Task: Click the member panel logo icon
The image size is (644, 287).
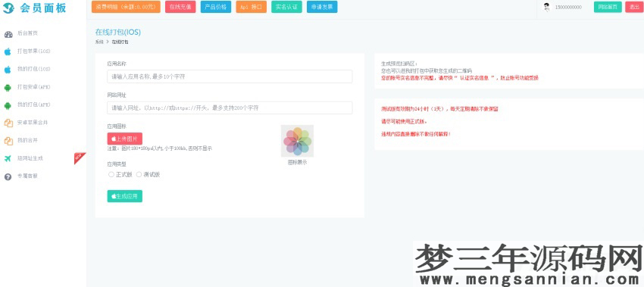Action: (8, 8)
